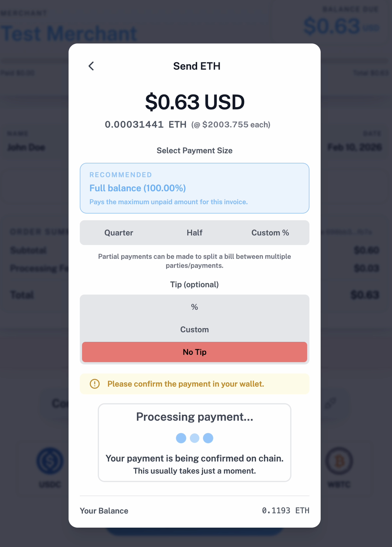Switch to percentage tip option
392x547 pixels.
194,307
